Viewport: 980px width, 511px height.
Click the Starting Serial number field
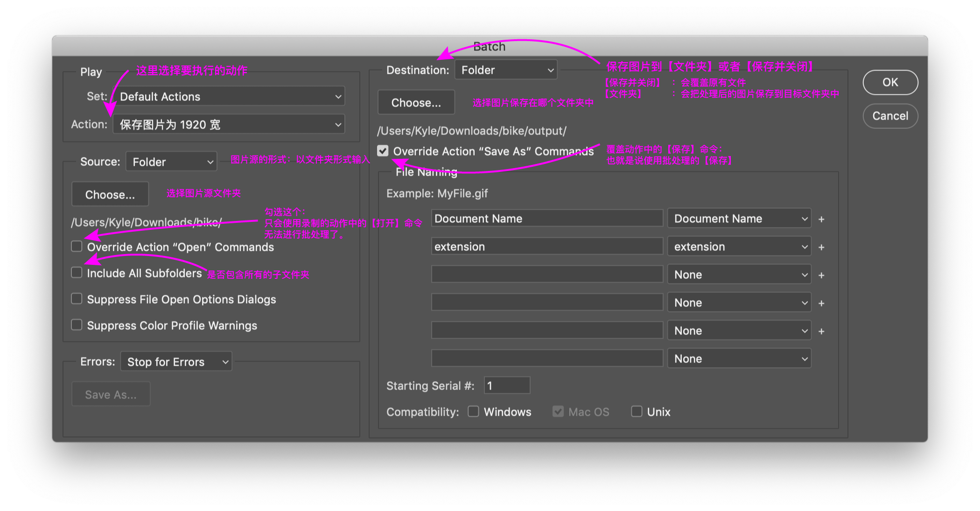coord(507,385)
